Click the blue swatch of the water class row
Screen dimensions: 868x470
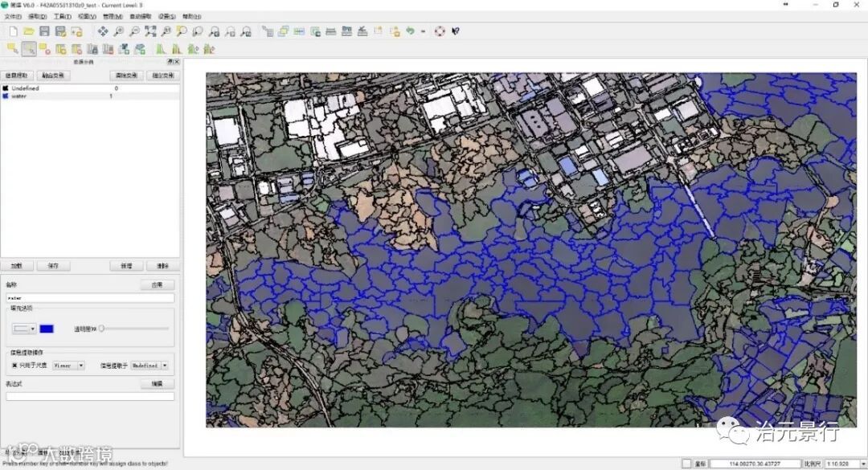pyautogui.click(x=6, y=96)
